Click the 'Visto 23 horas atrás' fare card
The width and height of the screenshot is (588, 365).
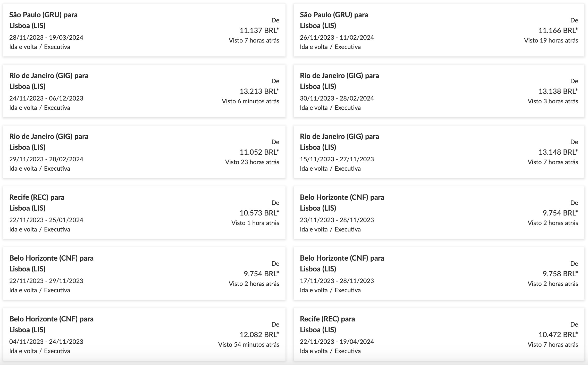tap(252, 162)
